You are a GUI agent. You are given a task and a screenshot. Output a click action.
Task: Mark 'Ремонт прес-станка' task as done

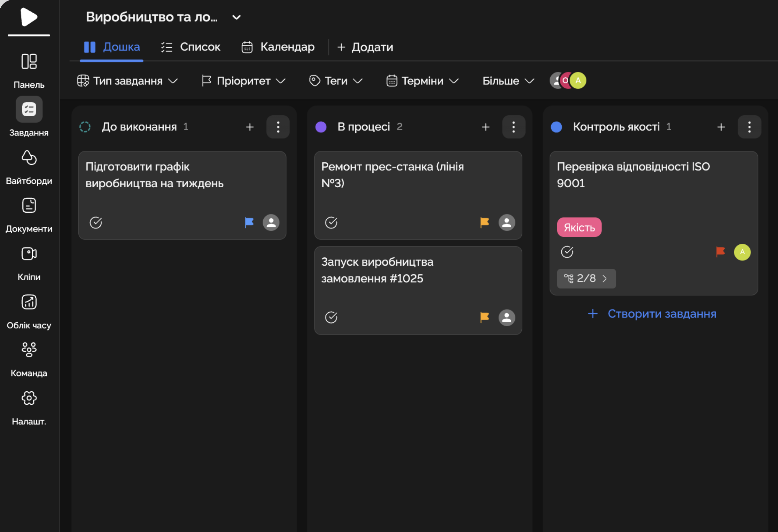pos(331,222)
